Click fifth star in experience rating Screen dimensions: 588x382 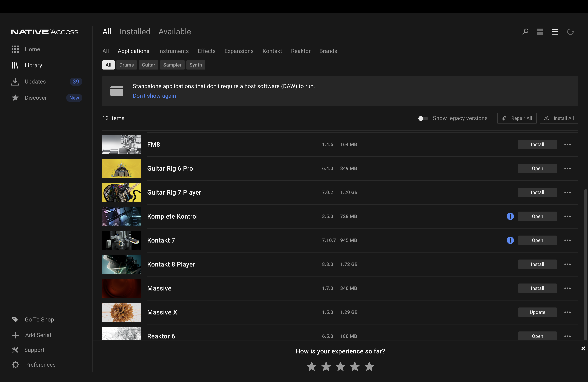coord(369,366)
